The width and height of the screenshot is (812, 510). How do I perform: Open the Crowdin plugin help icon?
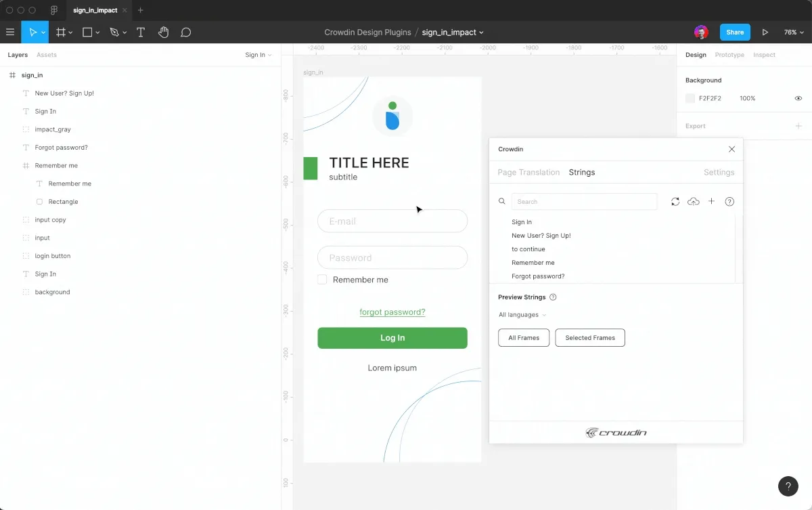729,201
